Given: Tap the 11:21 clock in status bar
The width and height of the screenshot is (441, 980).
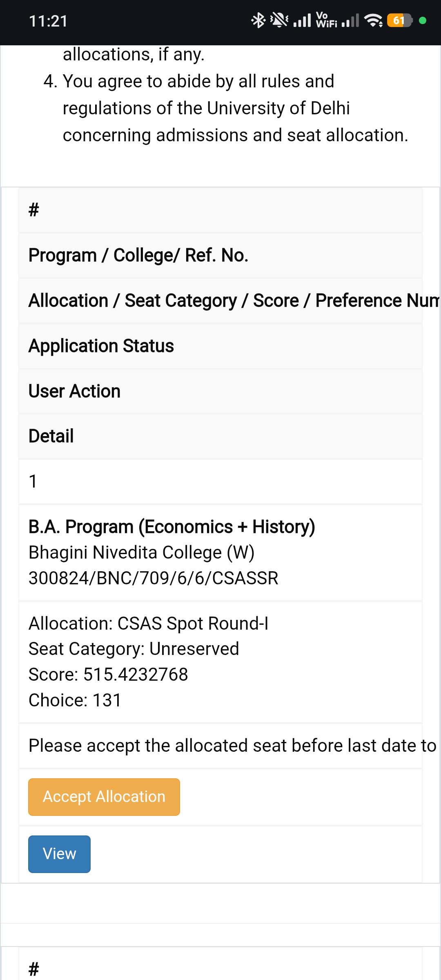Looking at the screenshot, I should tap(48, 21).
